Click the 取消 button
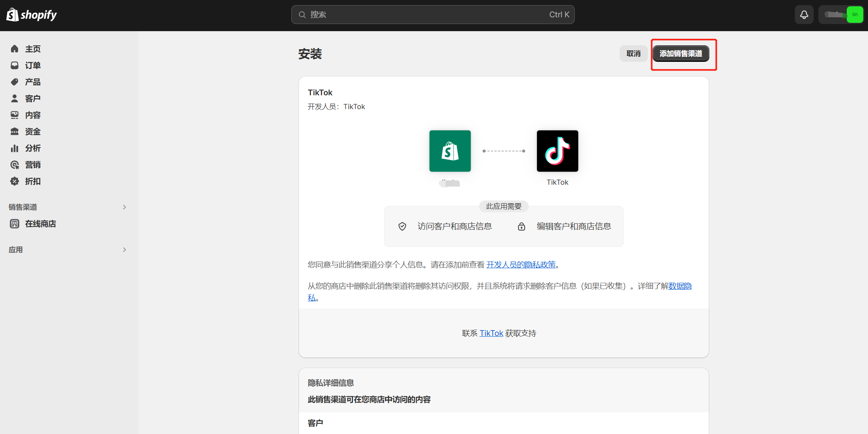 pos(633,54)
